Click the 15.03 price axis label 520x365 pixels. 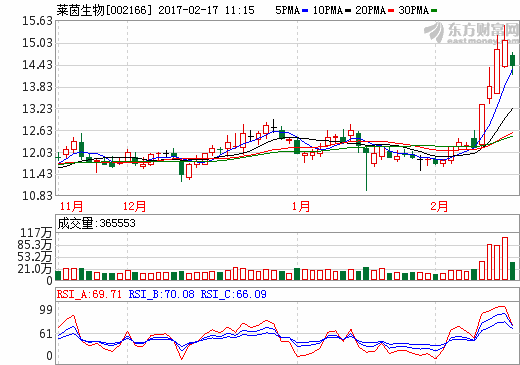[x=37, y=43]
